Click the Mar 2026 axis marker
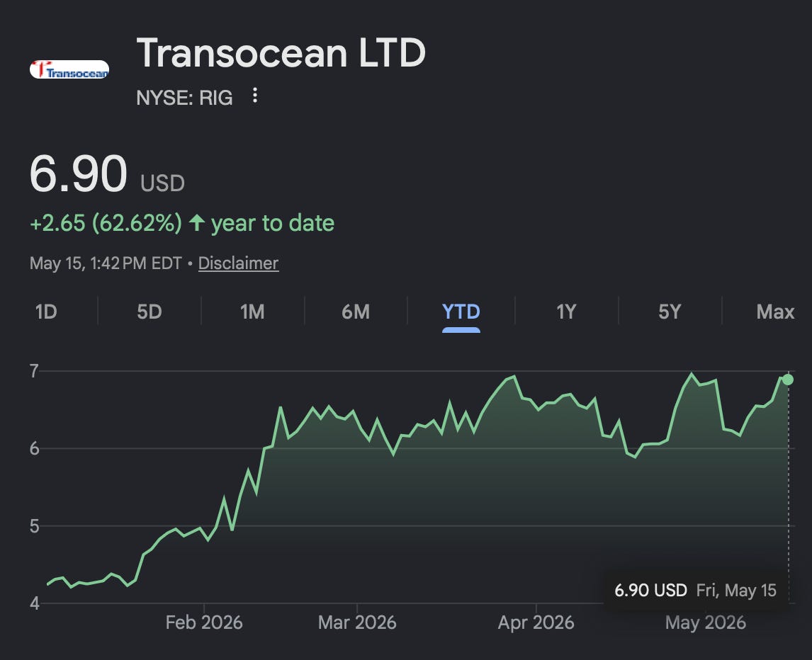812x660 pixels. coord(357,622)
